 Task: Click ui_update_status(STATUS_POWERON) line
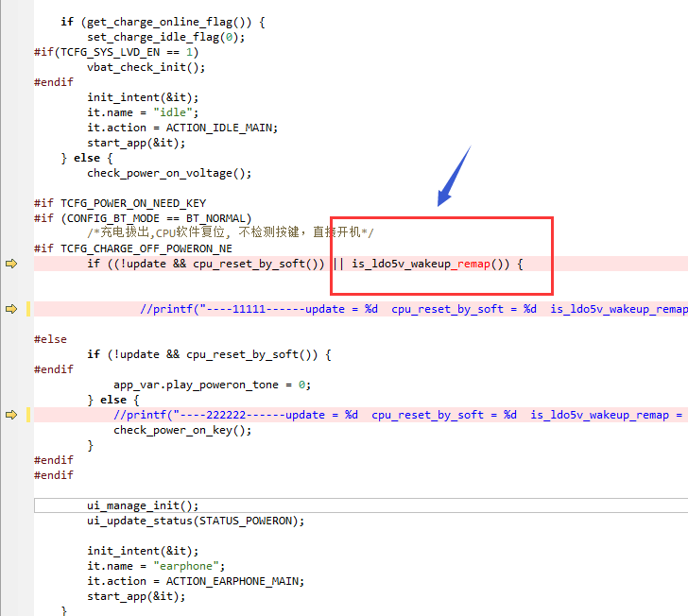[x=196, y=521]
